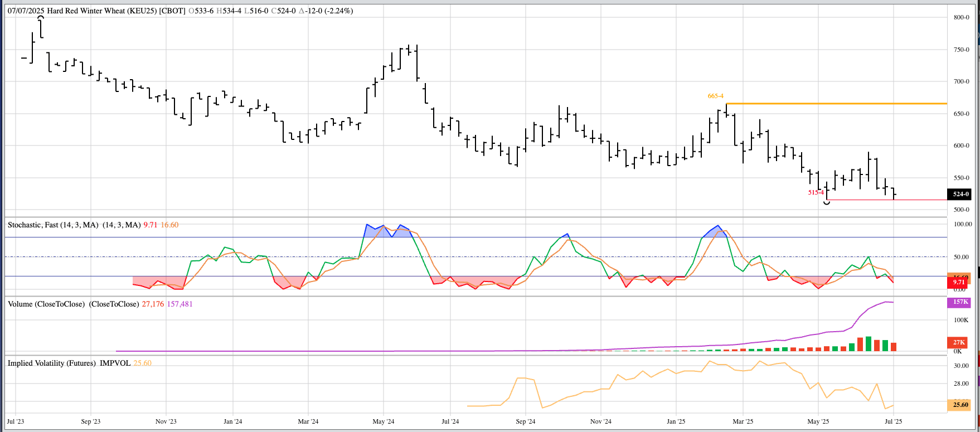The image size is (980, 432).
Task: Select the orange 25.60 implied volatility tag
Action: pos(959,405)
